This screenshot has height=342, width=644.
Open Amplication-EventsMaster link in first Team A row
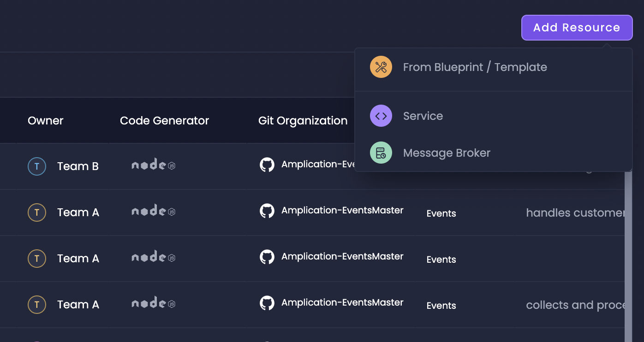click(x=342, y=210)
